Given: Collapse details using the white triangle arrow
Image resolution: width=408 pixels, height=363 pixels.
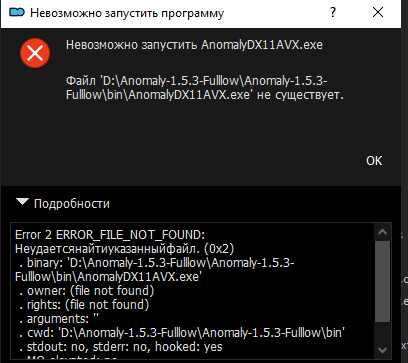Looking at the screenshot, I should click(22, 202).
